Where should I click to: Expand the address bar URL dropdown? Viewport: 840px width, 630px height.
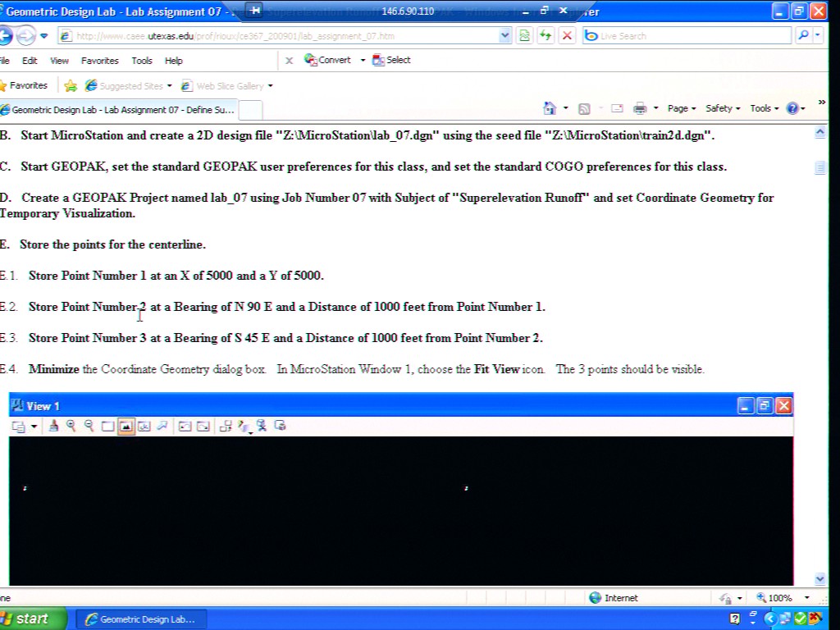pyautogui.click(x=504, y=36)
